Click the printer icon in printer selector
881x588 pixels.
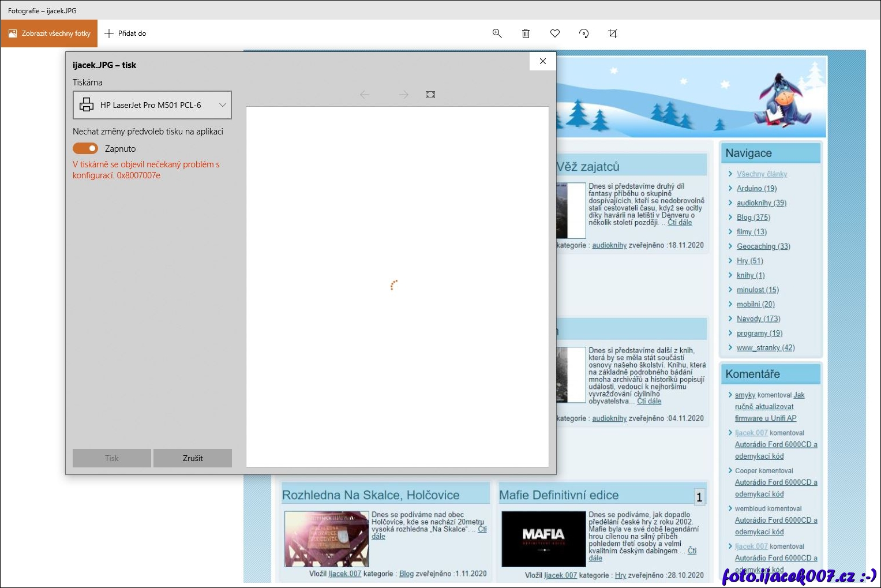click(x=87, y=105)
